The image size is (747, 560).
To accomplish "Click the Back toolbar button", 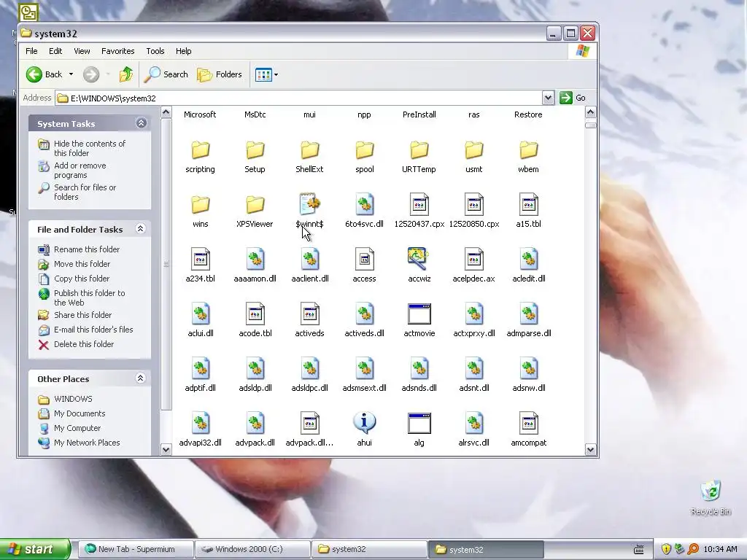I will coord(44,74).
